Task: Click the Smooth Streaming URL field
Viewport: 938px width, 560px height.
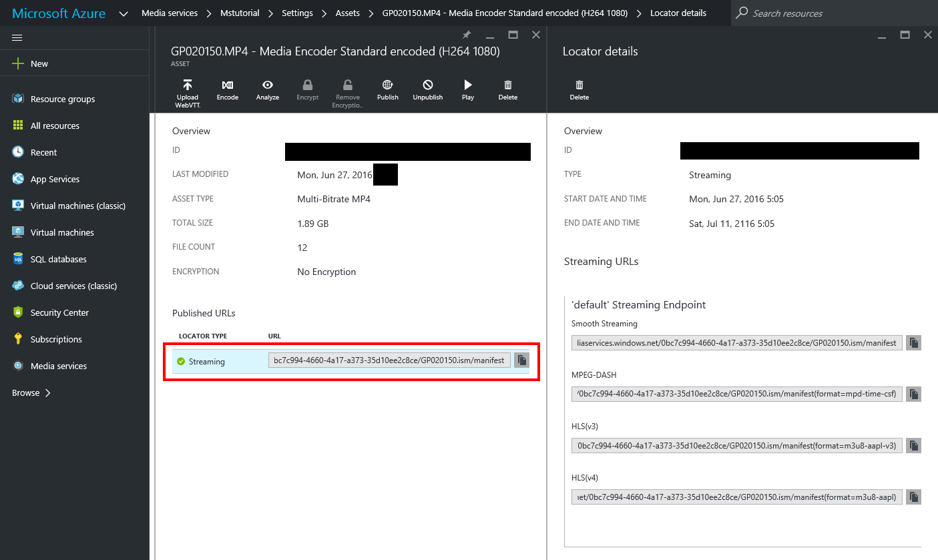Action: click(x=737, y=342)
